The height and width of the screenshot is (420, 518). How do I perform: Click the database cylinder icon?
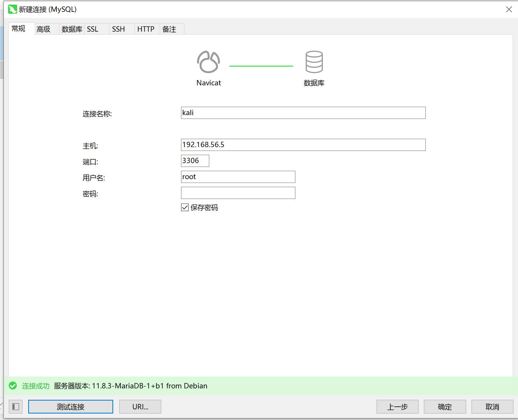[x=314, y=62]
